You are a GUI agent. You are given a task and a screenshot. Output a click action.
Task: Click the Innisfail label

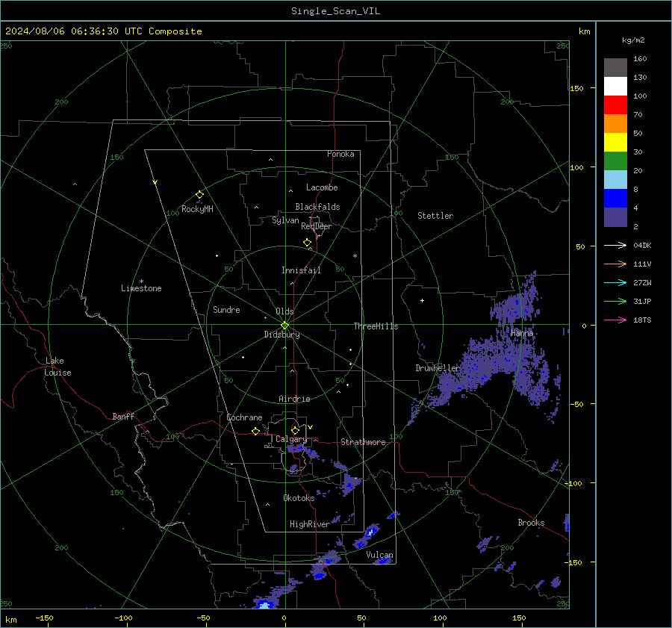click(x=301, y=270)
